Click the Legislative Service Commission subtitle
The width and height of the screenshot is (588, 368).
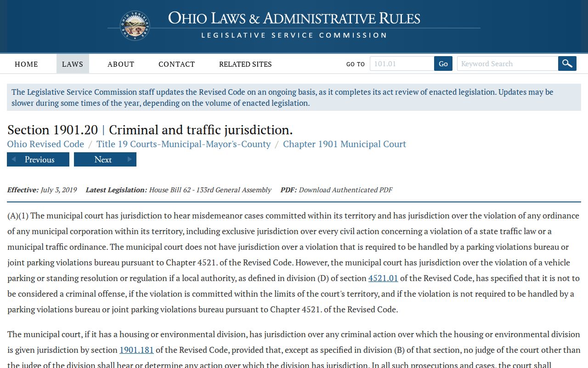coord(294,35)
